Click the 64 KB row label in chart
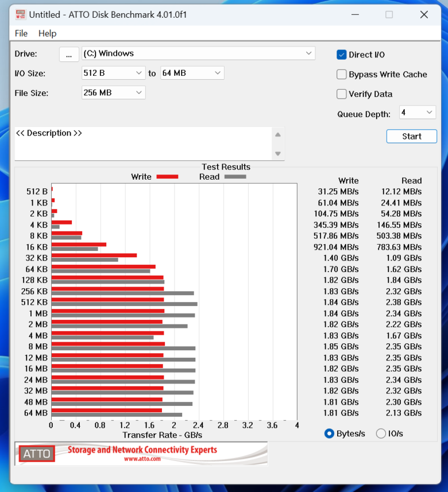 [36, 269]
